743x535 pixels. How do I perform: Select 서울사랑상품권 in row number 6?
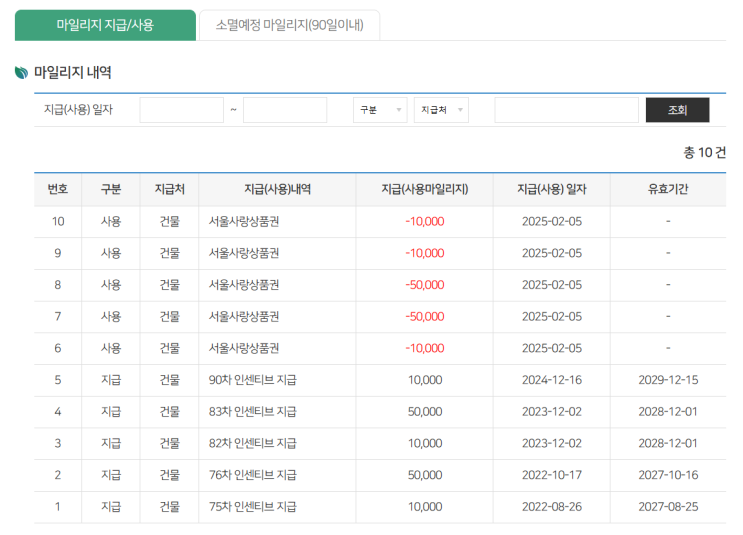coord(244,348)
